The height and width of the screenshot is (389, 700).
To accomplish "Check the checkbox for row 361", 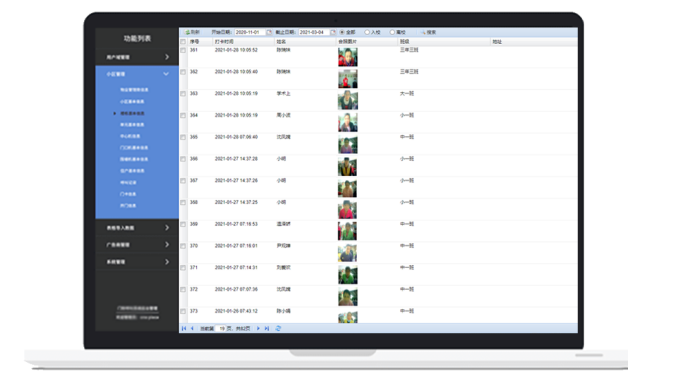I will 183,50.
